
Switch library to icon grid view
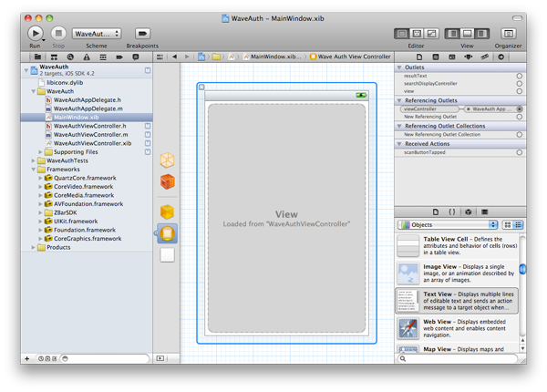tap(508, 225)
